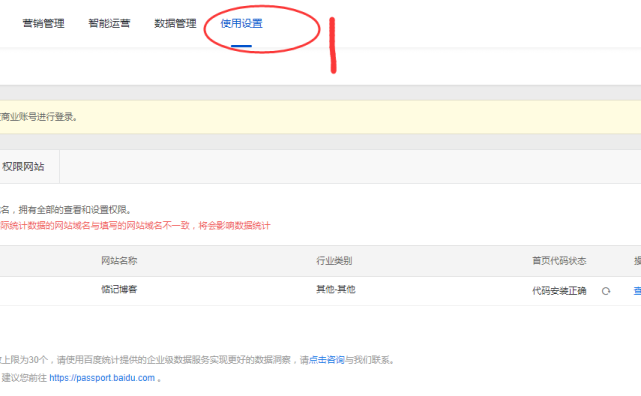Click the blue link beside the refresh icon

point(637,291)
